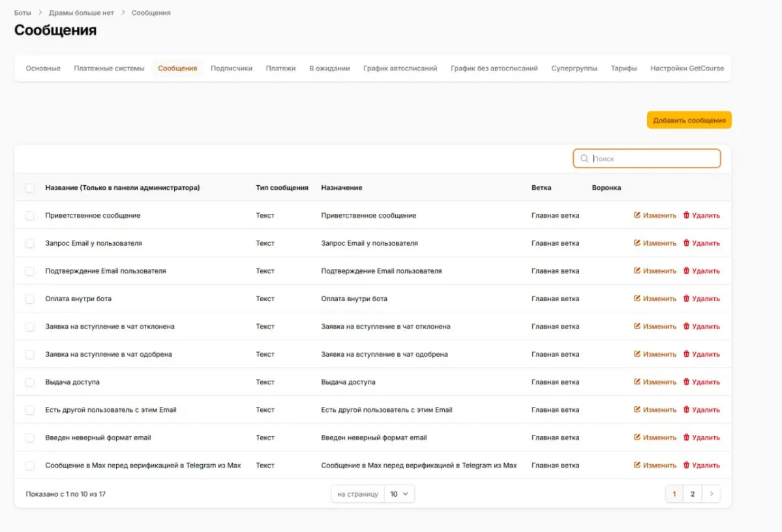Open the Тарифы tab
This screenshot has height=532, width=782.
(x=624, y=68)
